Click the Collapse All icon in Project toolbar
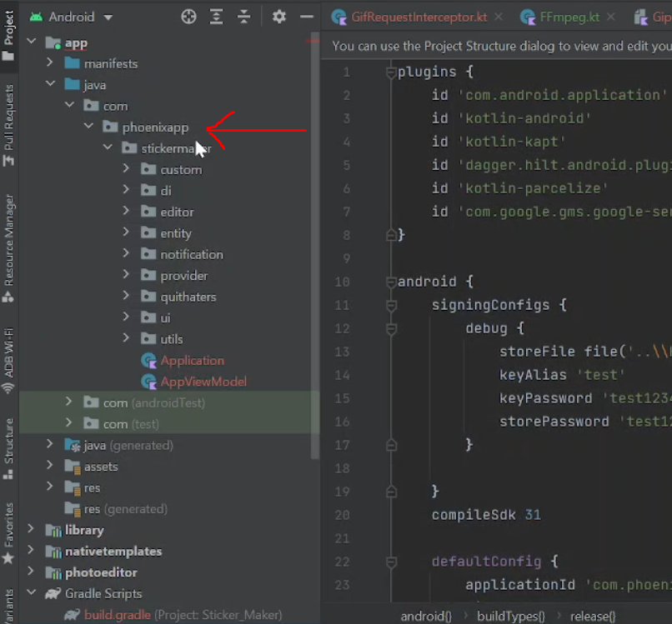Screen dimensions: 672x624 tap(243, 17)
